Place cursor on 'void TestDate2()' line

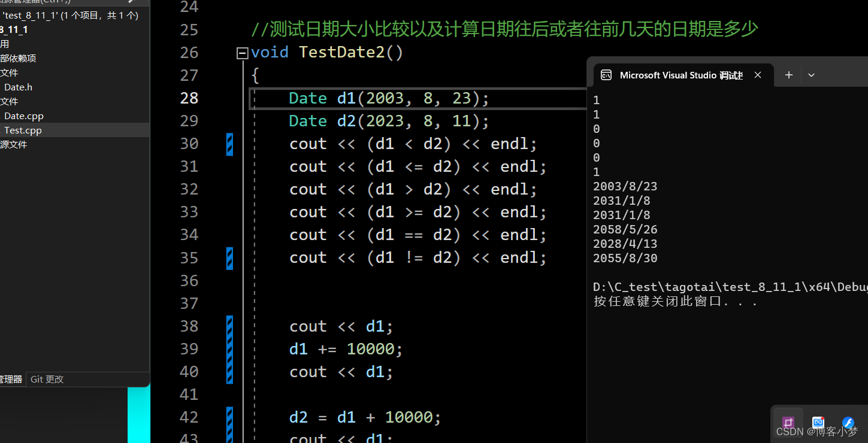pyautogui.click(x=327, y=53)
